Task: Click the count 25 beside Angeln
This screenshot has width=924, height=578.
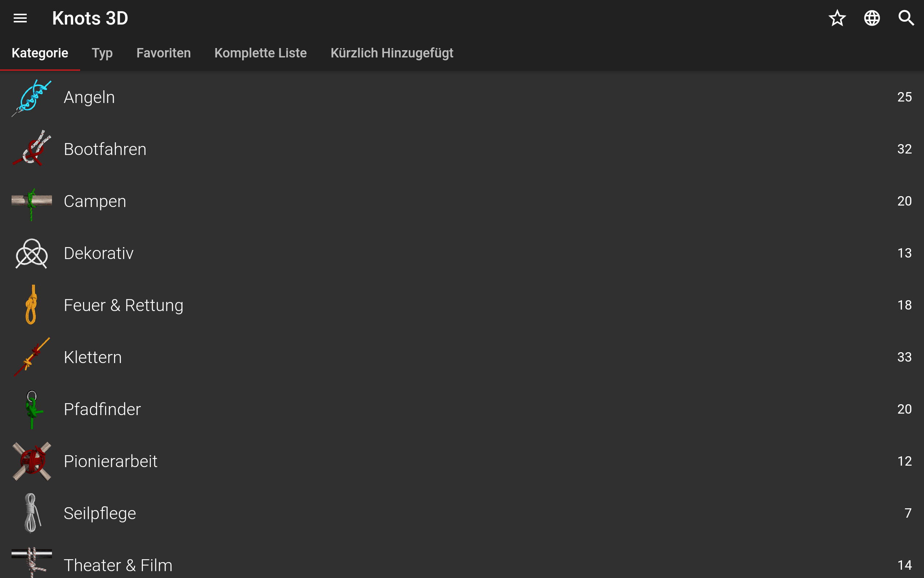Action: pyautogui.click(x=904, y=97)
